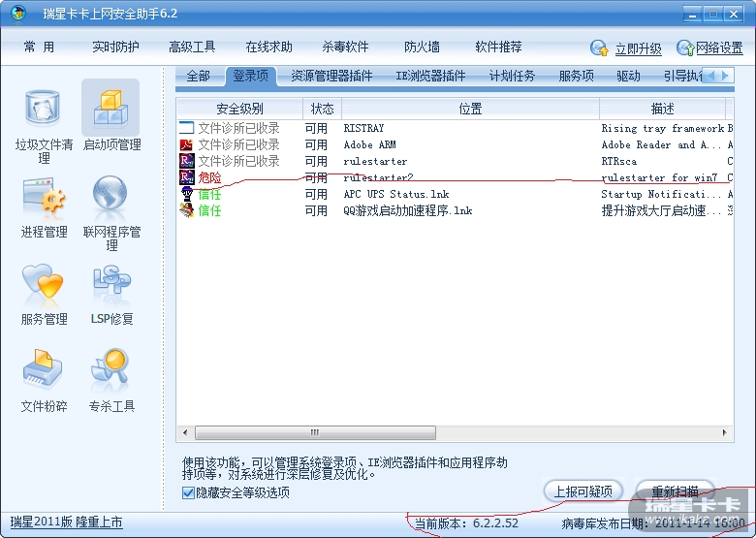Viewport: 756px width, 538px height.
Task: Click the 立即升级 upgrade icon
Action: (x=599, y=47)
